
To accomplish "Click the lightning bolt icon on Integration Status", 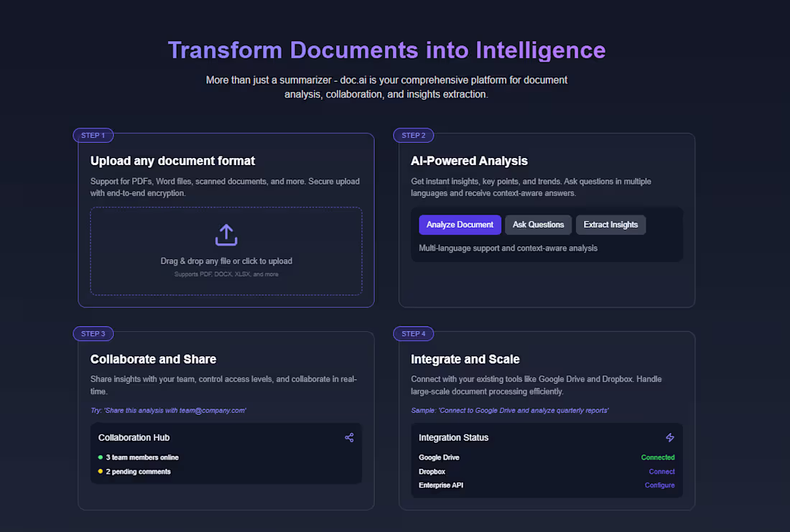I will tap(670, 437).
